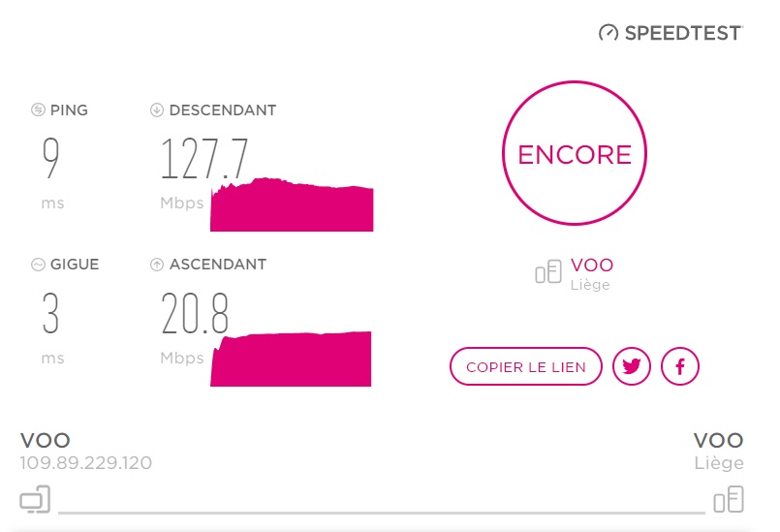The width and height of the screenshot is (780, 532).
Task: Click the client device icon at bottom left
Action: click(x=35, y=499)
